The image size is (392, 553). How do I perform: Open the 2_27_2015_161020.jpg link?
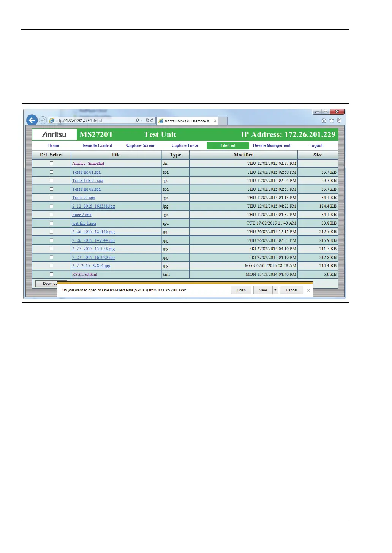[x=93, y=257]
